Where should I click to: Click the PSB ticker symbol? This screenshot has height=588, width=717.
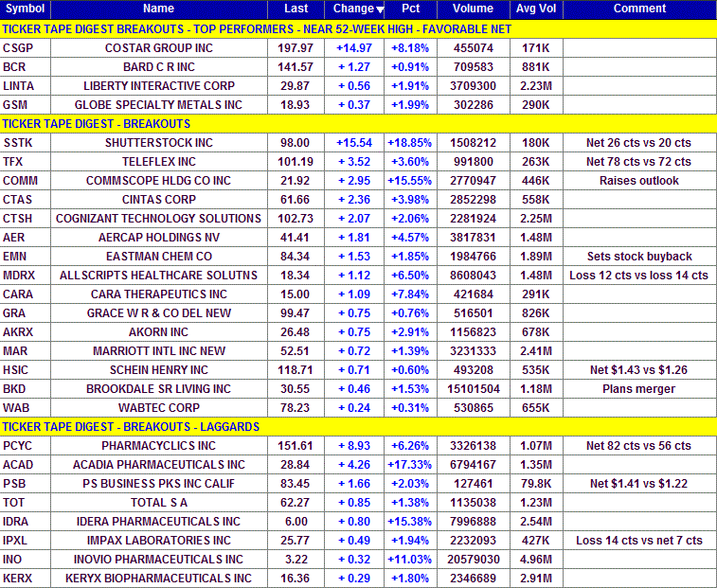tap(14, 484)
